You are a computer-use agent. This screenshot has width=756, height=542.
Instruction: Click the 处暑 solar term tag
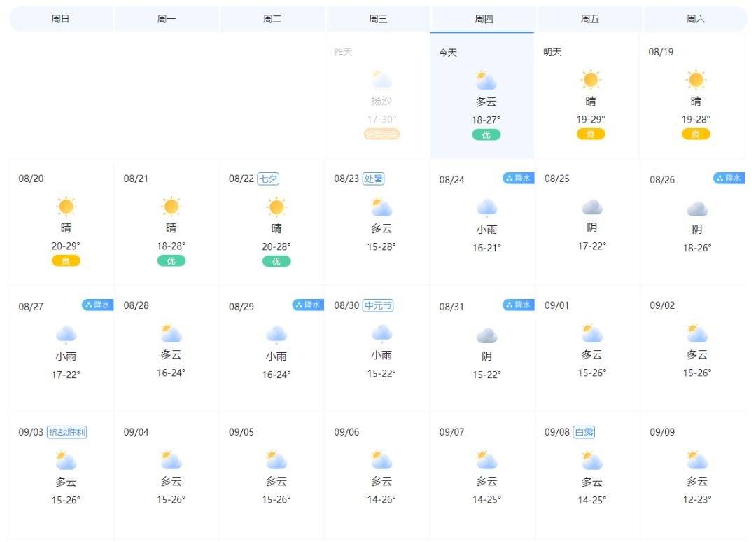tap(373, 179)
